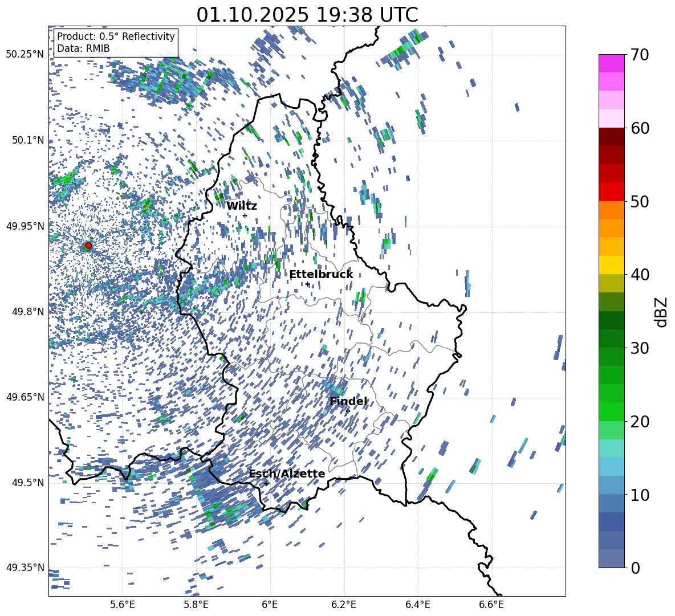Click the 49.35°N latitude label
The height and width of the screenshot is (616, 675).
pos(25,568)
